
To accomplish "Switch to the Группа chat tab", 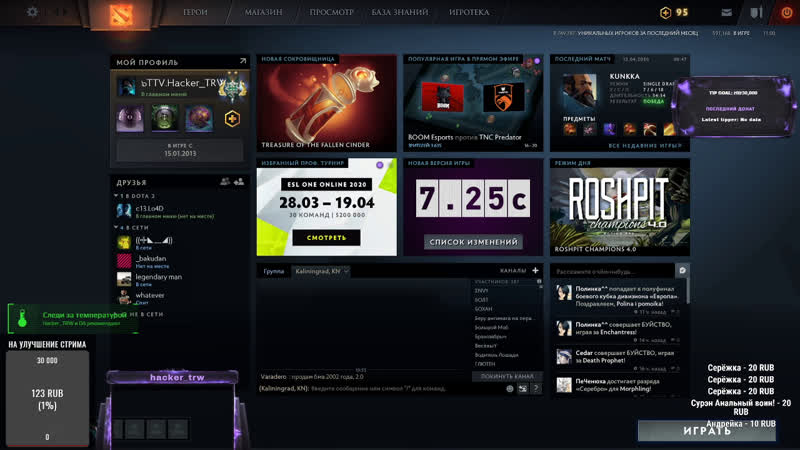I will (x=273, y=271).
